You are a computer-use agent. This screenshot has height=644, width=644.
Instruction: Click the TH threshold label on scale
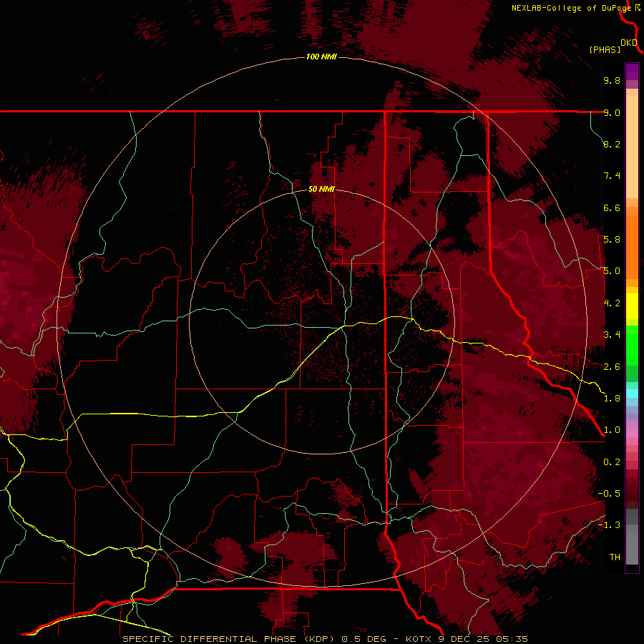pos(615,557)
